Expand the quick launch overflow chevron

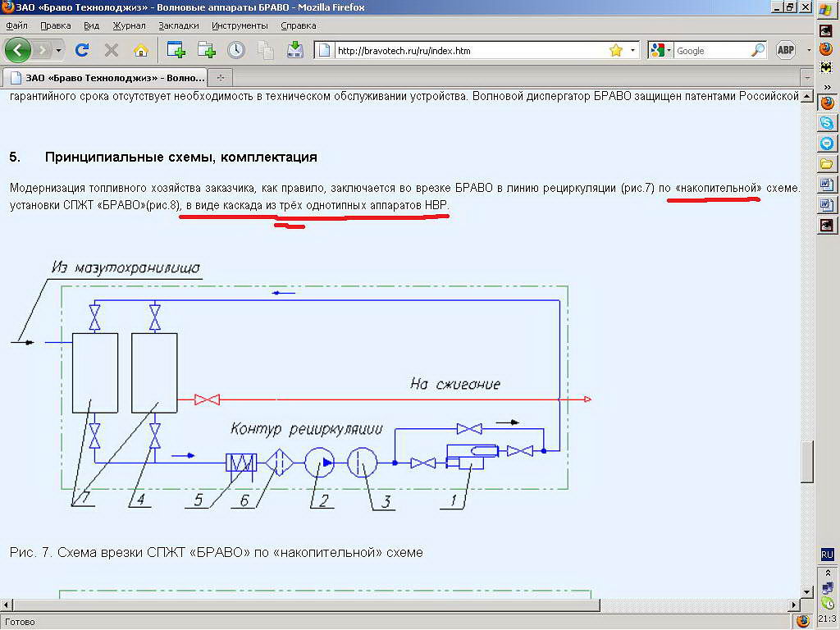tap(827, 87)
